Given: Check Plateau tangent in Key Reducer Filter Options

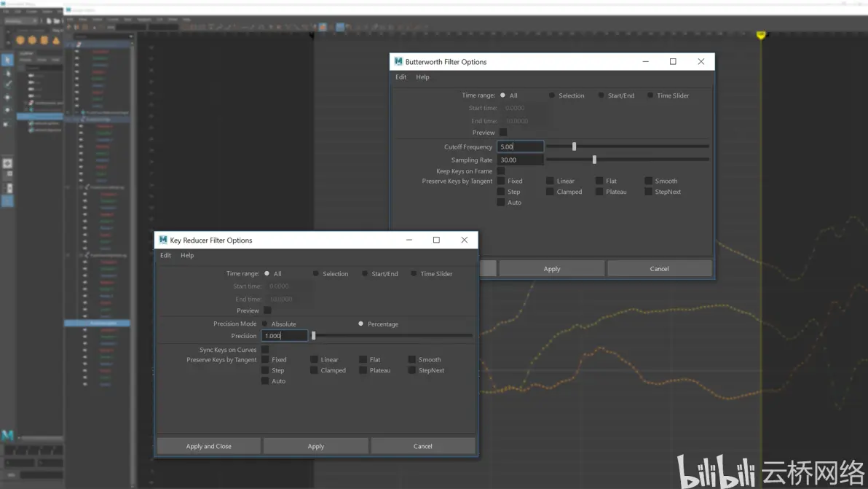Looking at the screenshot, I should (363, 370).
